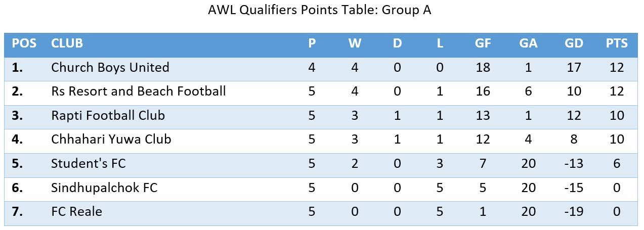Click the GF column header

click(x=483, y=43)
